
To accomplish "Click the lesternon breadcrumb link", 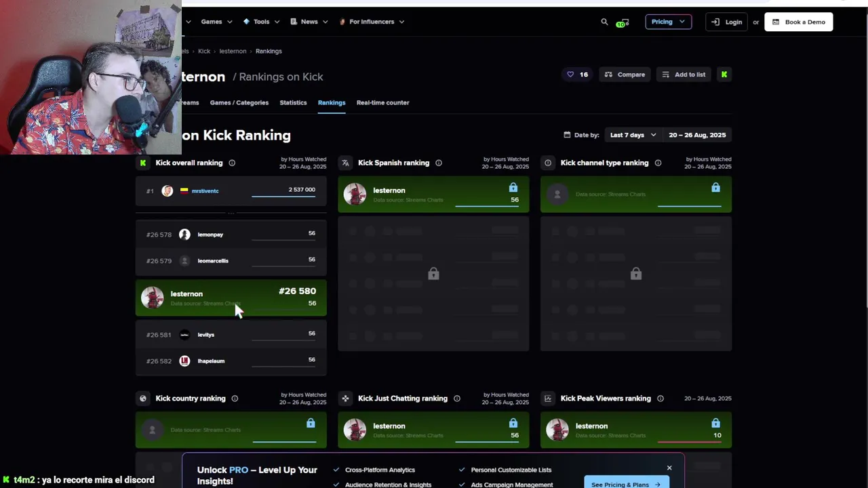I will point(233,51).
